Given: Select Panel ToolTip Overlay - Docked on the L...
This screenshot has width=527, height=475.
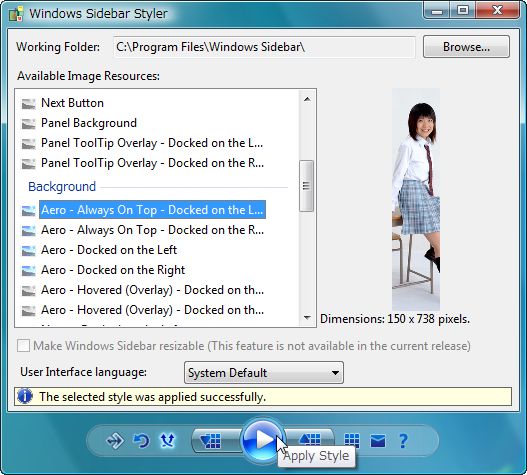Looking at the screenshot, I should [x=152, y=143].
